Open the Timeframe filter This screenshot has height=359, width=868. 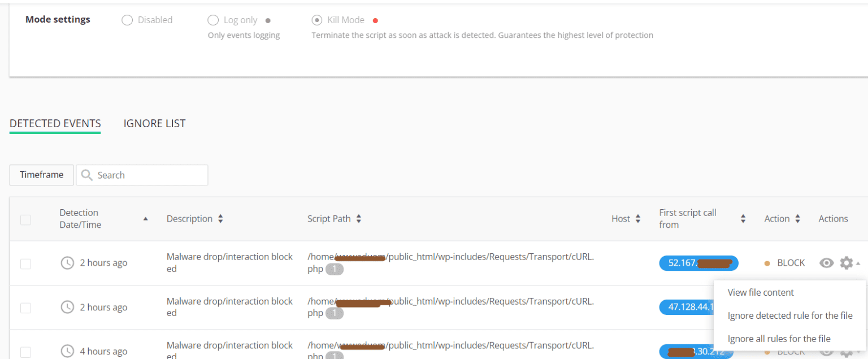coord(41,175)
